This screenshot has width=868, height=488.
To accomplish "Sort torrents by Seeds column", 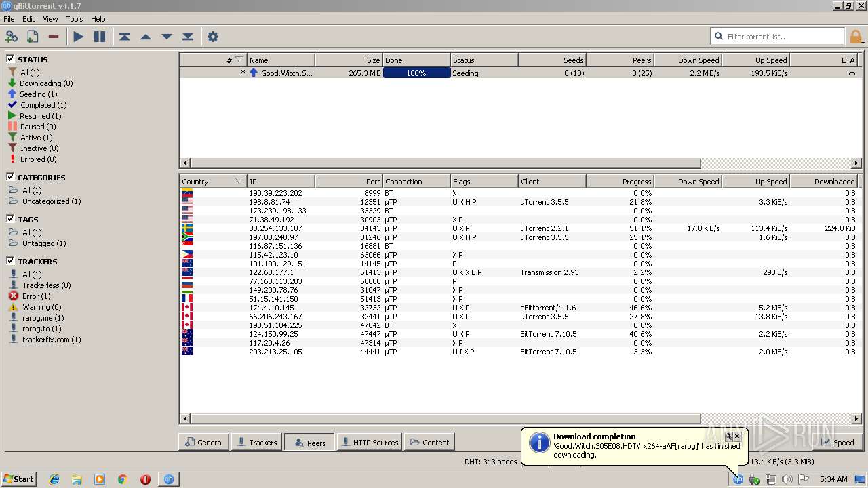I will pyautogui.click(x=552, y=60).
